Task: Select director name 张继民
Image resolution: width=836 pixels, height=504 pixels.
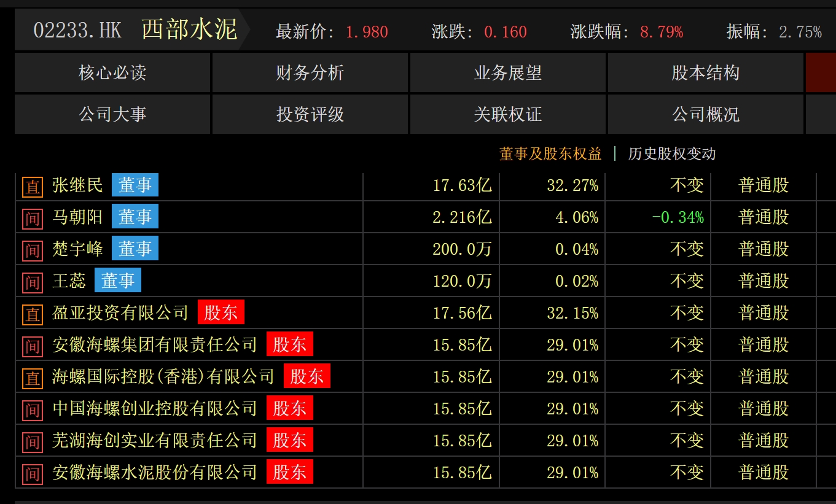Action: point(77,185)
